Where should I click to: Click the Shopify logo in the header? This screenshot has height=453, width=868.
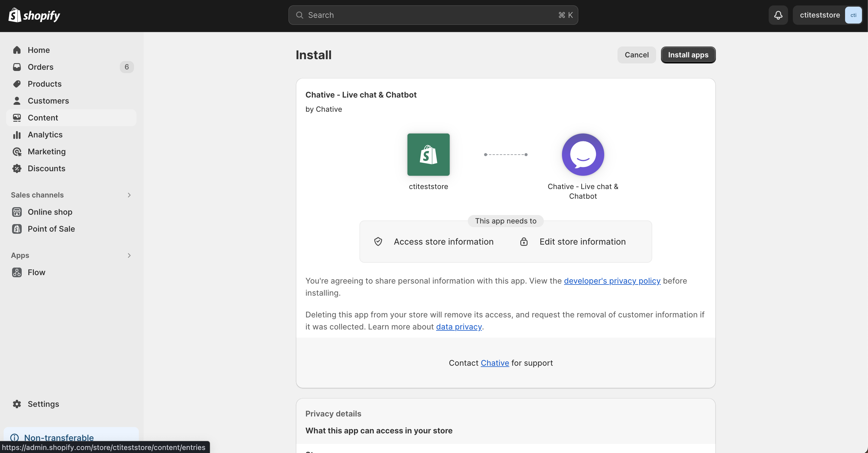click(34, 15)
